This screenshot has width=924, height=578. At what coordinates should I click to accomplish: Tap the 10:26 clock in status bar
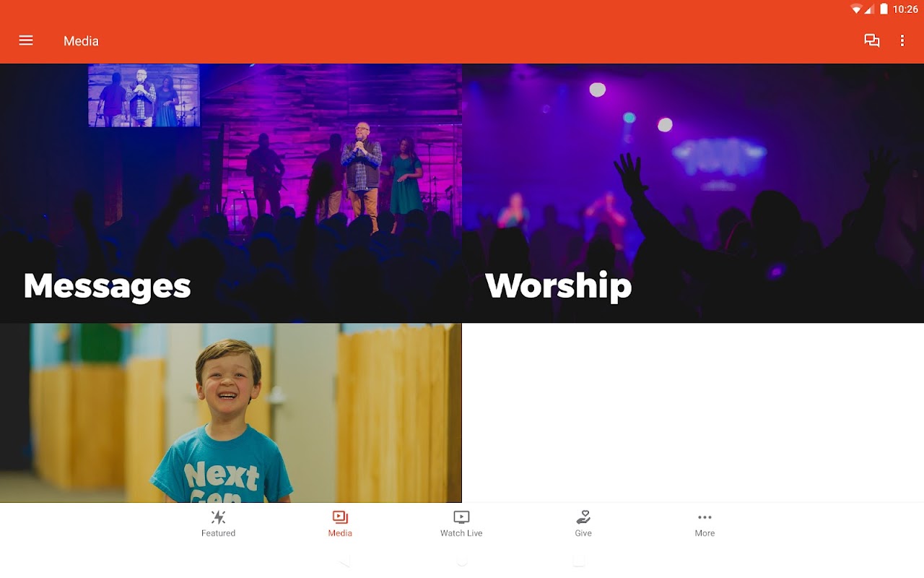tap(905, 9)
